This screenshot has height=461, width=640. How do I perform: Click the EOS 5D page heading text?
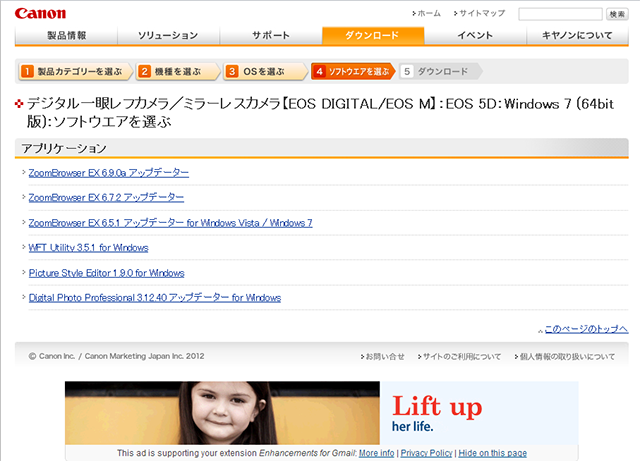[320, 113]
